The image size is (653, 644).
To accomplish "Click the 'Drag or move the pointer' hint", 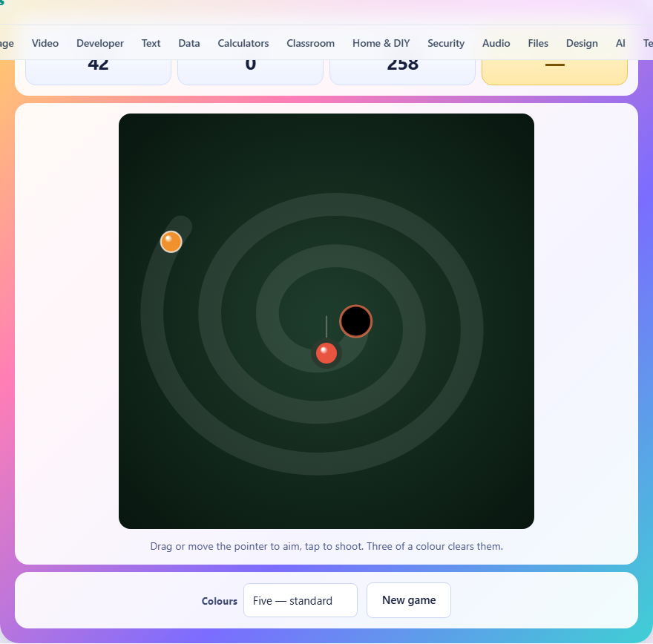I will pos(326,546).
